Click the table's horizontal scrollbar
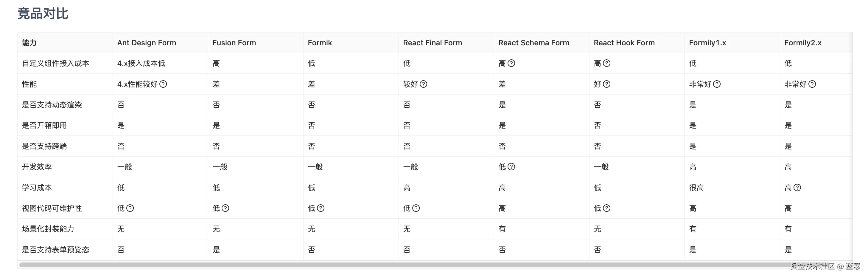 [404, 265]
